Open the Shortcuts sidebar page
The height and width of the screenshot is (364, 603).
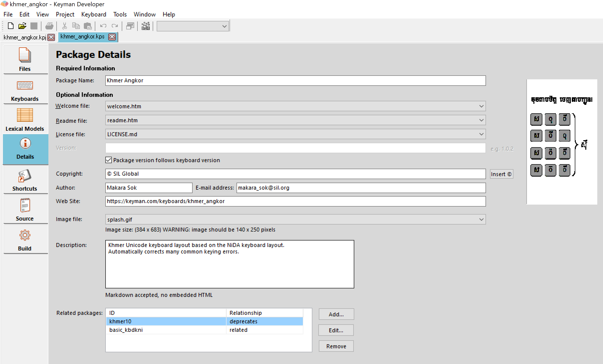click(26, 179)
